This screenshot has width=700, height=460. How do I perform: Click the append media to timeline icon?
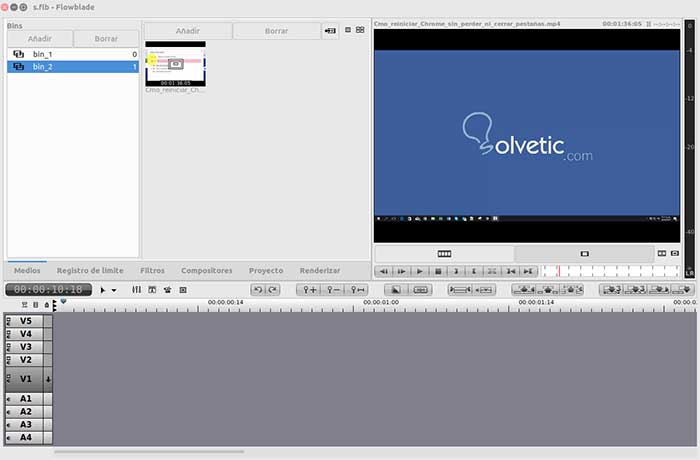[x=330, y=31]
